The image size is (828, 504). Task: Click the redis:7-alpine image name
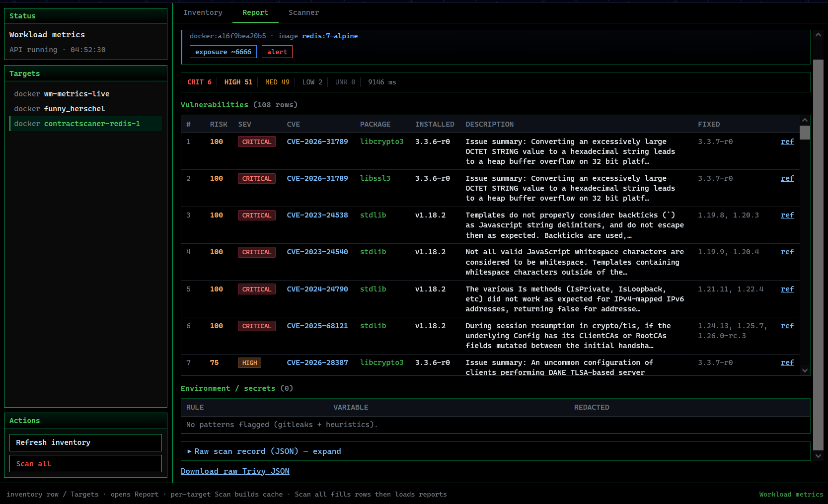330,36
